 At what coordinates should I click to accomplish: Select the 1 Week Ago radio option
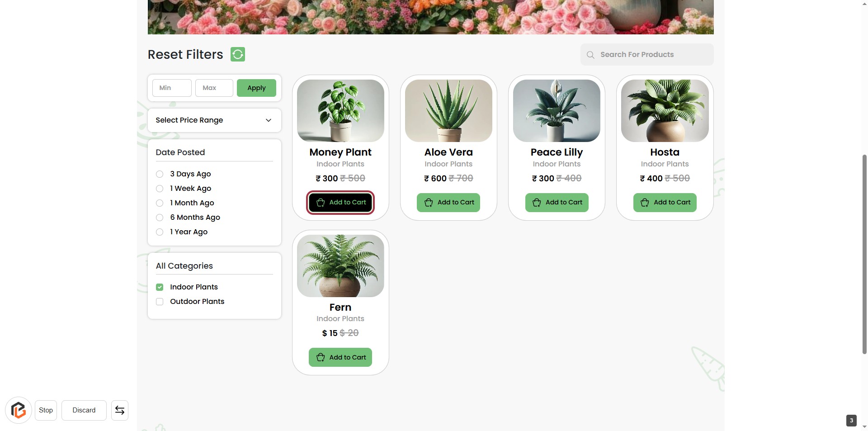160,189
